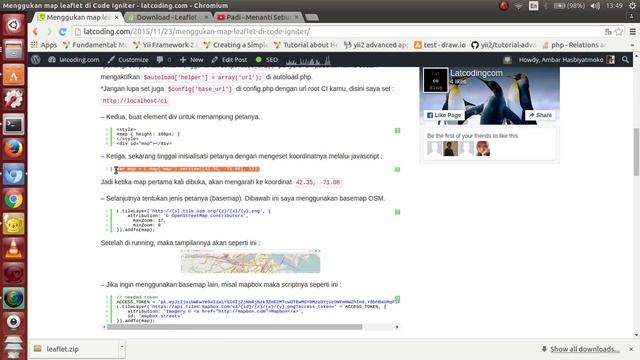Open Ubuntu Software Center from launcher
Viewport: 640px width, 360px height.
click(x=13, y=75)
